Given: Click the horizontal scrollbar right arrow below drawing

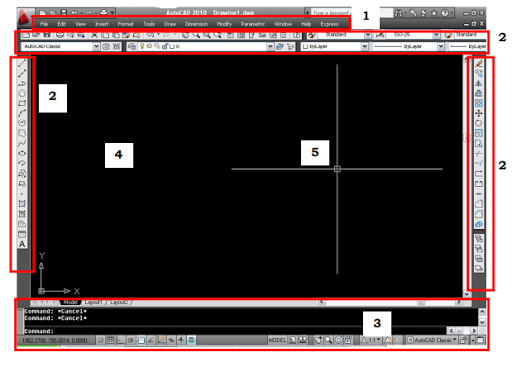Looking at the screenshot, I should tap(459, 302).
